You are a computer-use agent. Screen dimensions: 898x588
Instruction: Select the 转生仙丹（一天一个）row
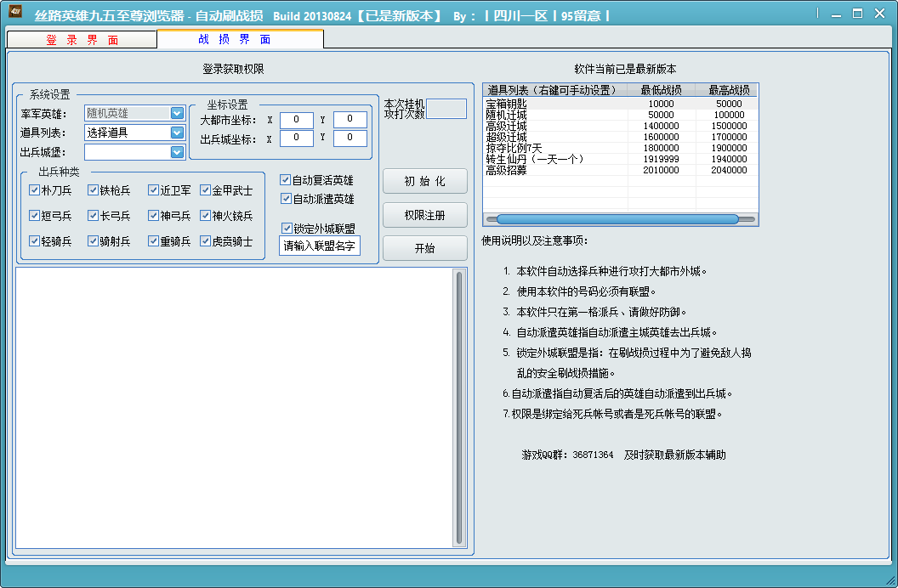[x=620, y=159]
